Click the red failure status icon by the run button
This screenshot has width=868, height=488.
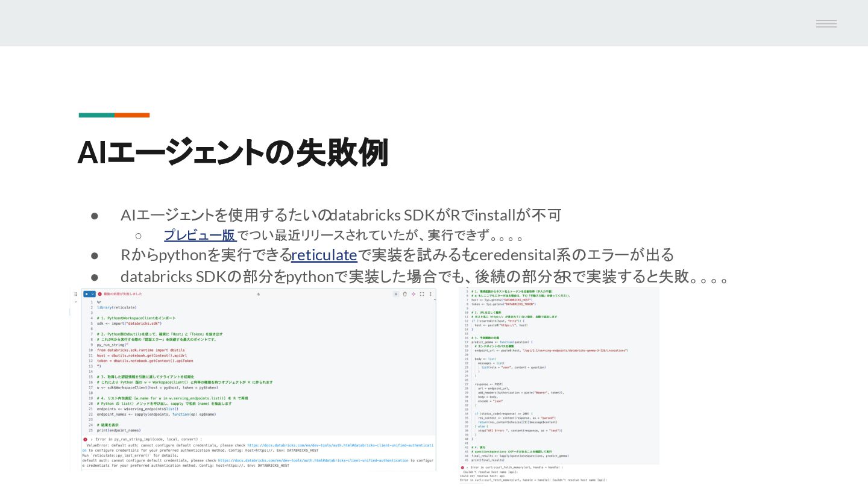[x=100, y=293]
